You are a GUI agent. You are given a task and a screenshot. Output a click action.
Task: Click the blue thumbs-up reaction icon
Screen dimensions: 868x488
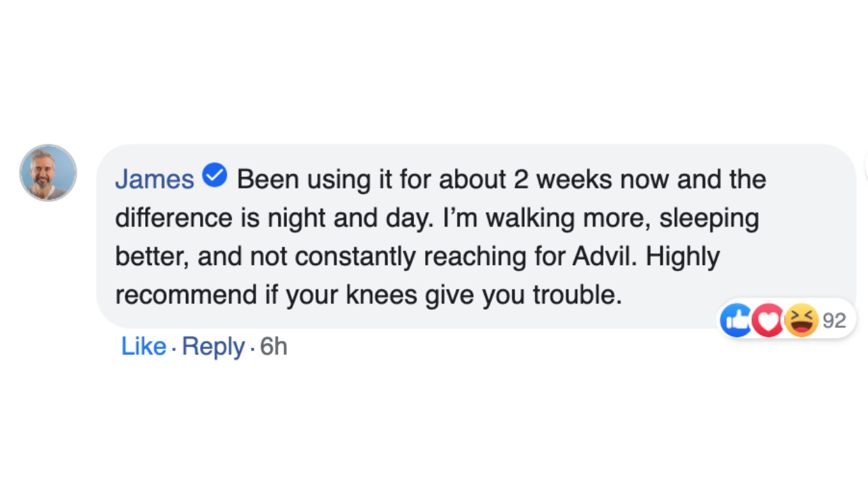(736, 320)
